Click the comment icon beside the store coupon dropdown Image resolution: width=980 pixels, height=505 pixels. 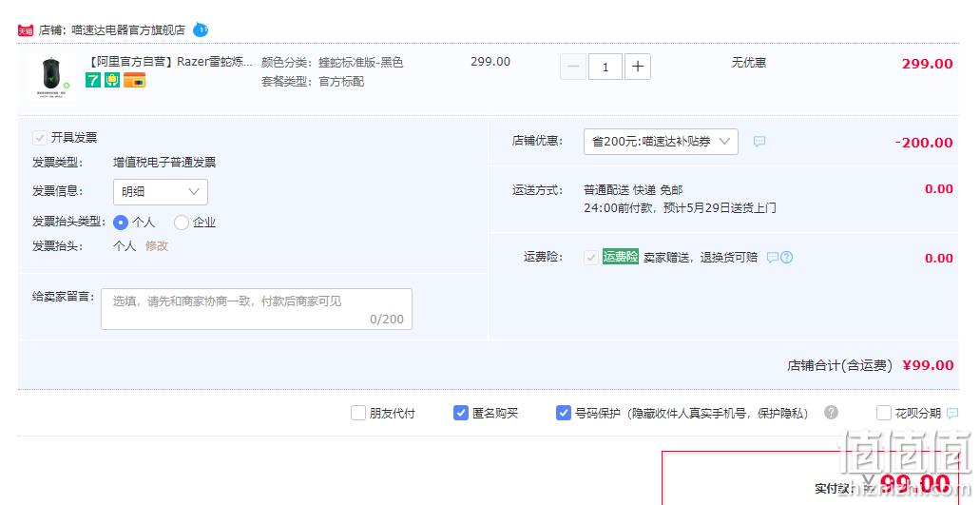pos(759,142)
